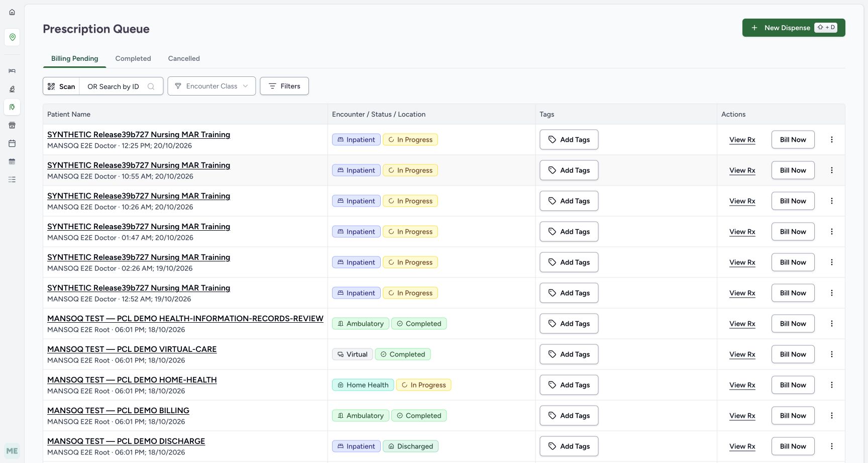The width and height of the screenshot is (868, 463).
Task: Click Bill Now for 10:55 AM row
Action: pyautogui.click(x=793, y=170)
